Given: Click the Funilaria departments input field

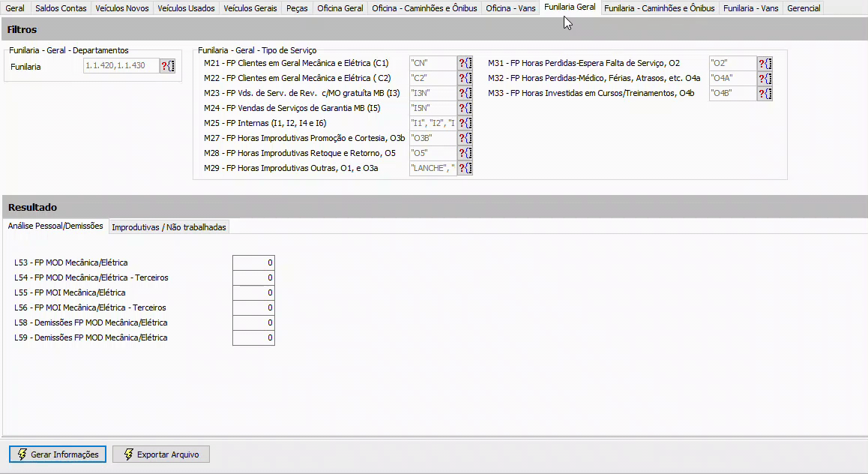Looking at the screenshot, I should (x=121, y=66).
